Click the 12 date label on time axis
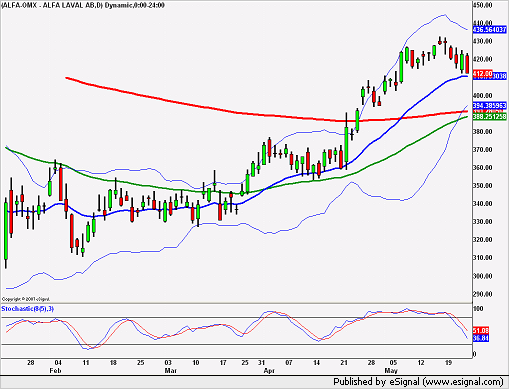Image resolution: width=509 pixels, height=389 pixels. [421, 362]
